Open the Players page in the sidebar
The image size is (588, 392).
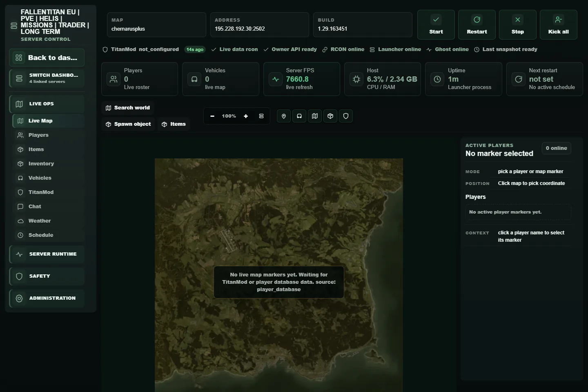48,135
